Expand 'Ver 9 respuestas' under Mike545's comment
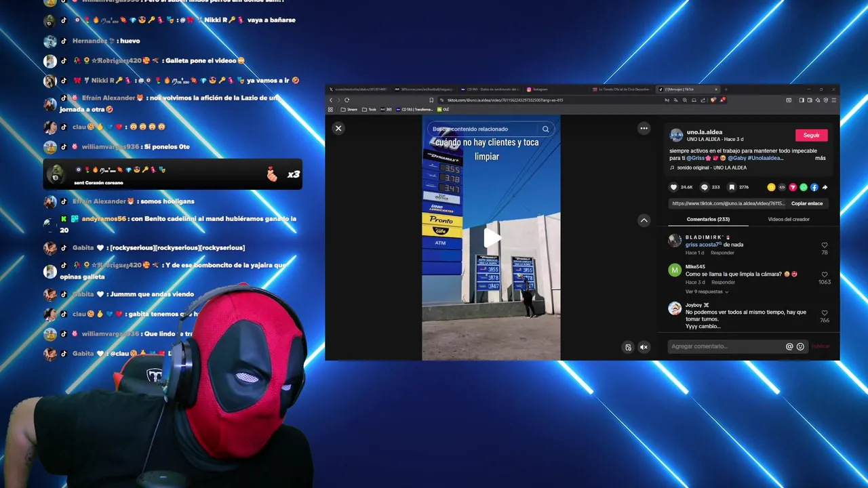Image resolution: width=868 pixels, height=488 pixels. tap(707, 291)
